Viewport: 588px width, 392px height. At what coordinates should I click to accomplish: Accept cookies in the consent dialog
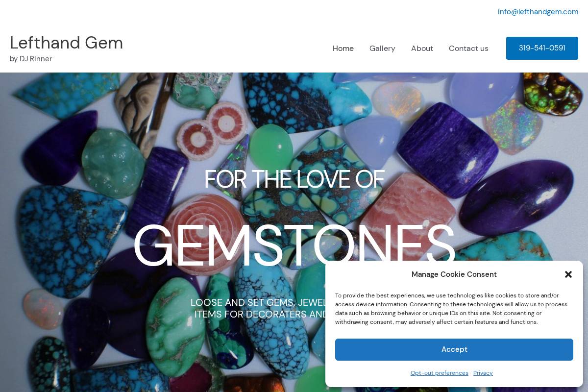454,349
